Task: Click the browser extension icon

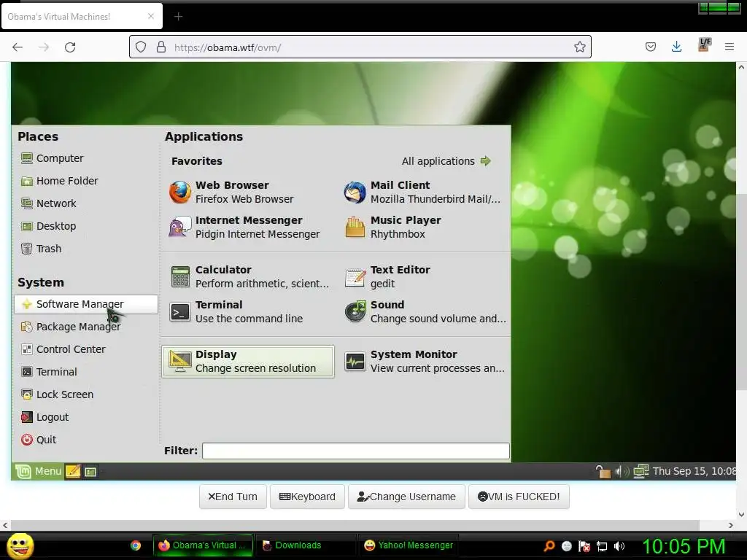Action: (x=705, y=45)
